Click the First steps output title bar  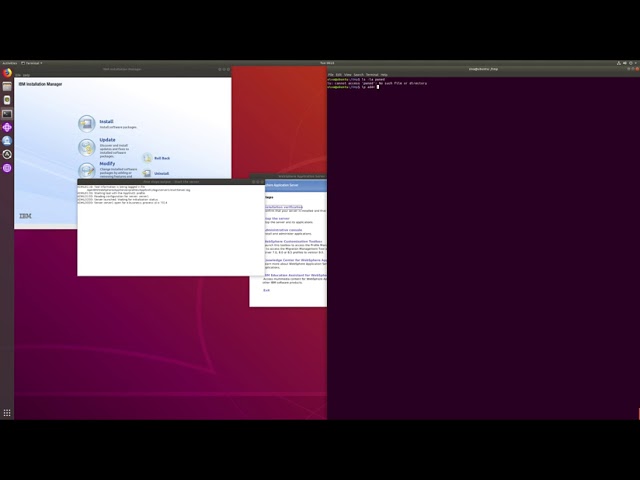coord(171,182)
